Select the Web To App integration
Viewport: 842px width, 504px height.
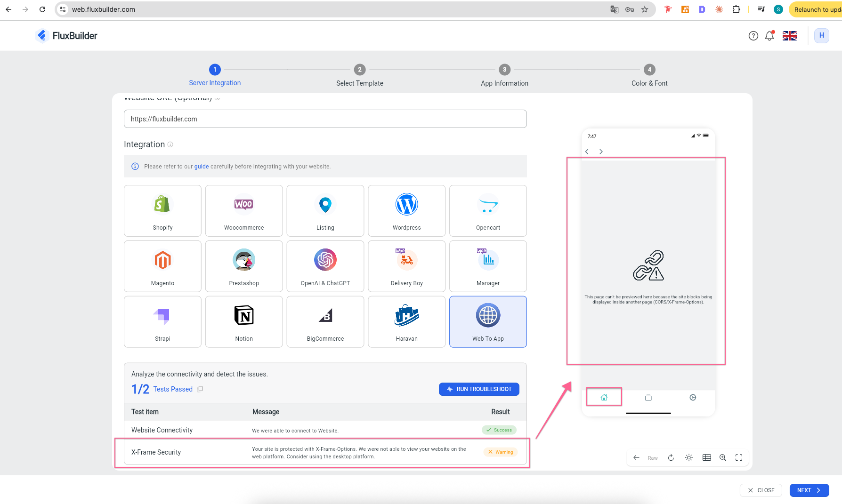click(488, 322)
